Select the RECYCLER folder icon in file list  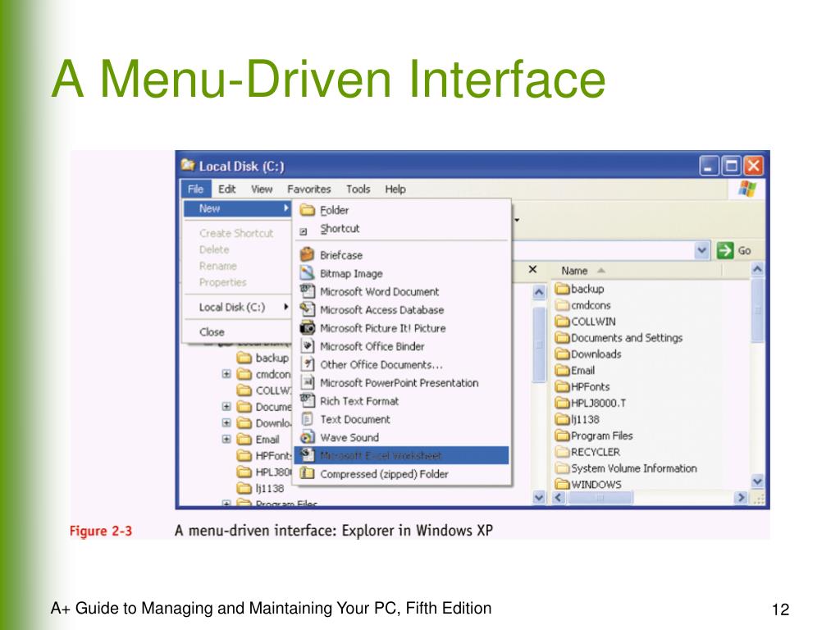tap(562, 452)
